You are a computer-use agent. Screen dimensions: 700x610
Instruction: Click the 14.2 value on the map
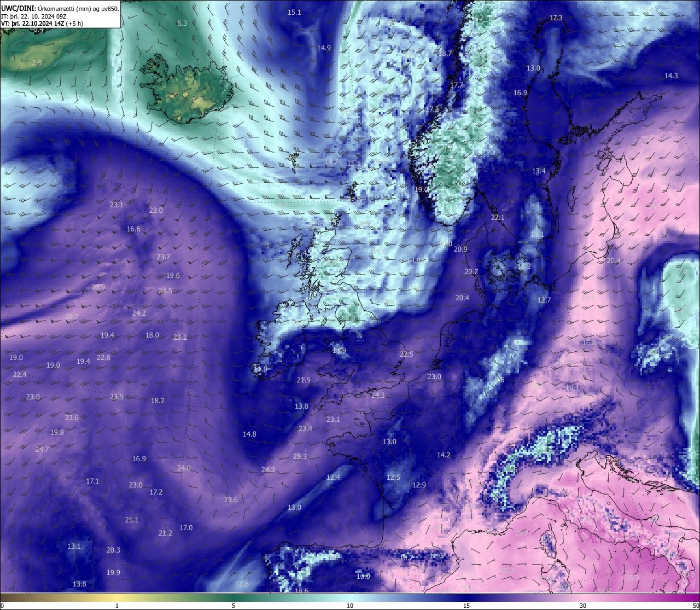(x=444, y=455)
